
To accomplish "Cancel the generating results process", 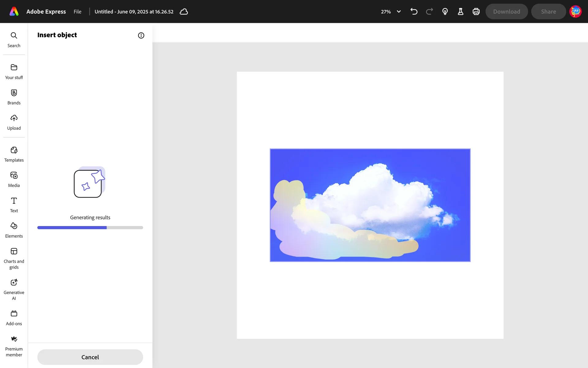I will (x=90, y=357).
